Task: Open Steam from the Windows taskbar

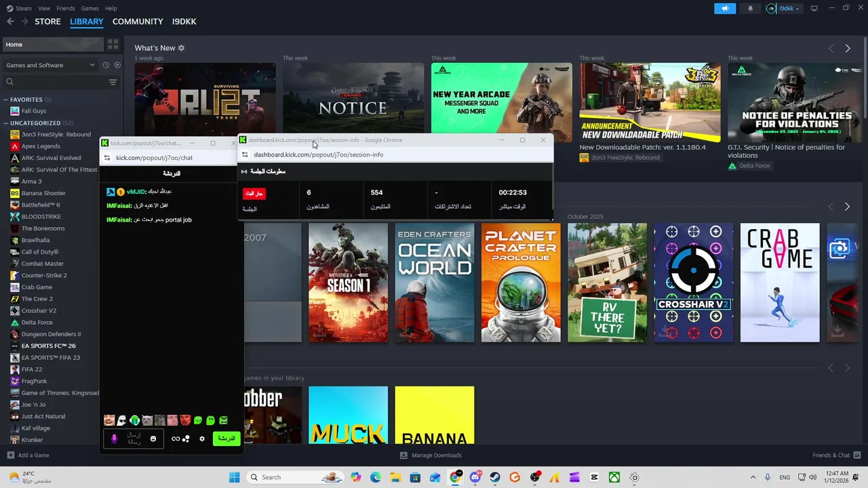Action: pos(495,477)
